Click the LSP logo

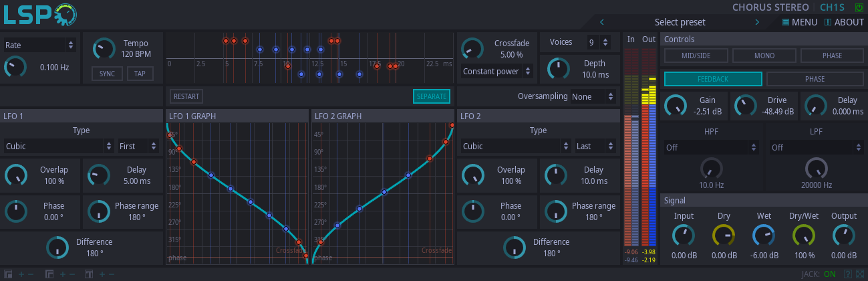point(39,14)
